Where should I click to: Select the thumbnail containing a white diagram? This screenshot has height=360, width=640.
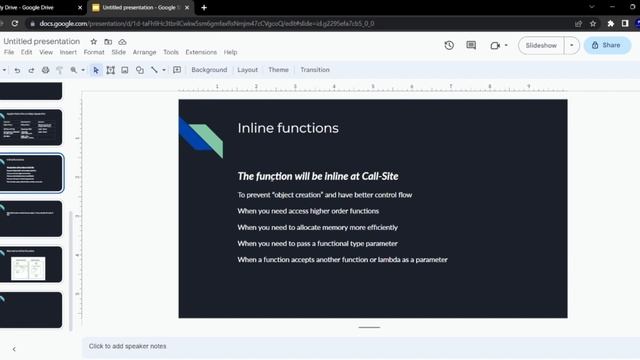click(x=31, y=264)
